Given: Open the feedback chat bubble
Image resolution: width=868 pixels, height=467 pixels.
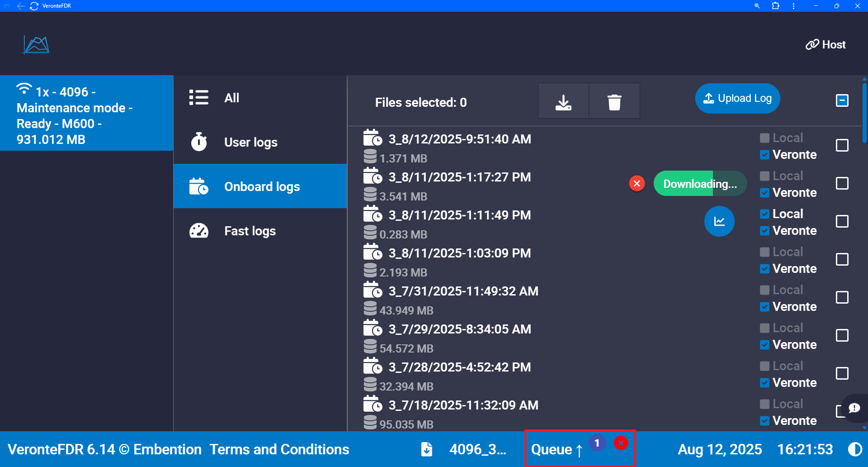Looking at the screenshot, I should 854,408.
